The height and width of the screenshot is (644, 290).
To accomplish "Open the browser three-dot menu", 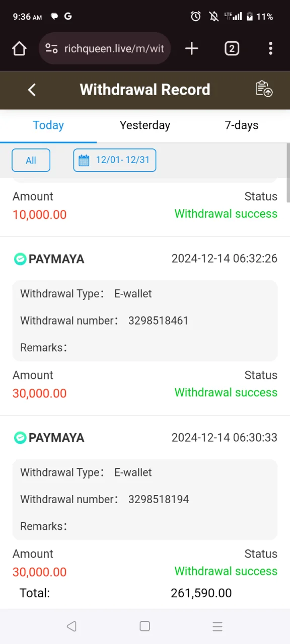I will (270, 48).
